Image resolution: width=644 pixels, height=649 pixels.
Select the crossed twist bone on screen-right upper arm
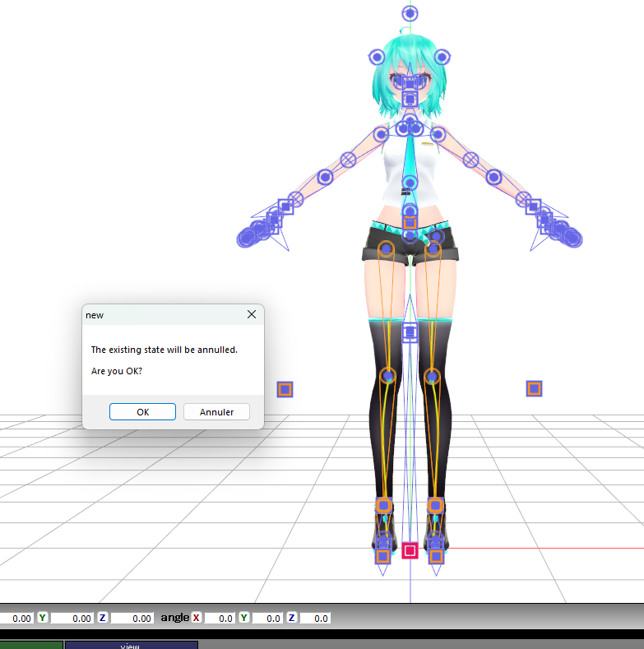[x=471, y=160]
